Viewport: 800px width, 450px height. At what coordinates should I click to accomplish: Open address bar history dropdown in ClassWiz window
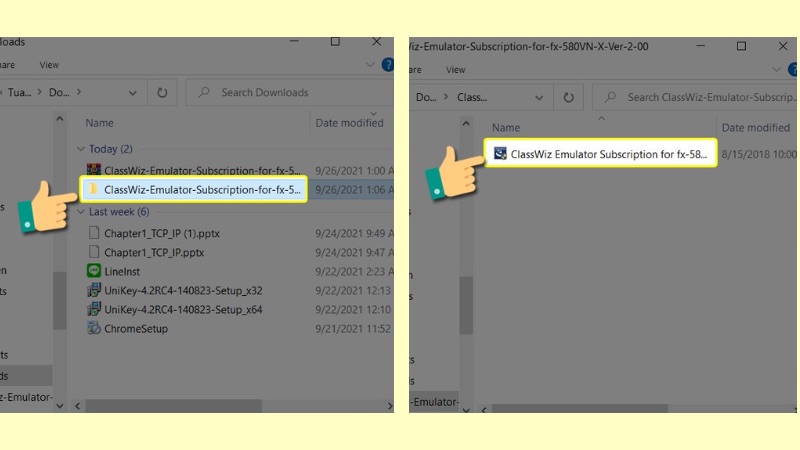click(x=539, y=97)
